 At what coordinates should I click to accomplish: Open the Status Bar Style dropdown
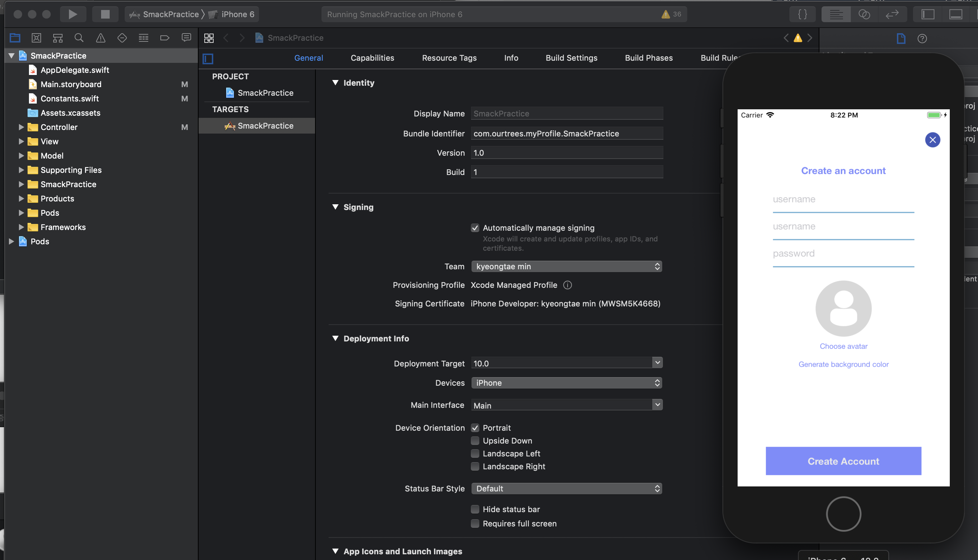566,489
